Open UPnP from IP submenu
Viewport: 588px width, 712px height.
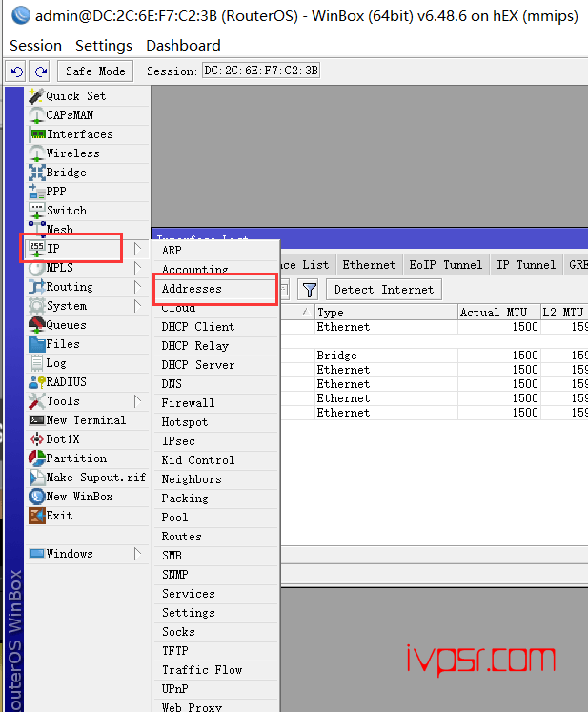click(215, 689)
